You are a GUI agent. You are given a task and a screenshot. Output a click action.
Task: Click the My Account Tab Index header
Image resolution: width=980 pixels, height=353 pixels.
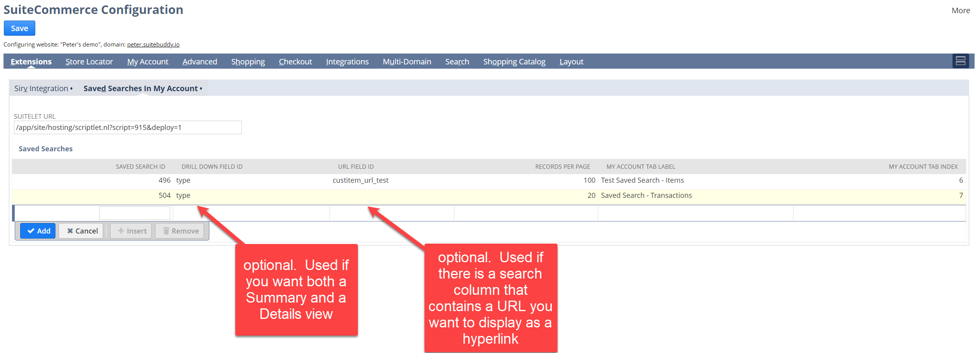coord(923,167)
